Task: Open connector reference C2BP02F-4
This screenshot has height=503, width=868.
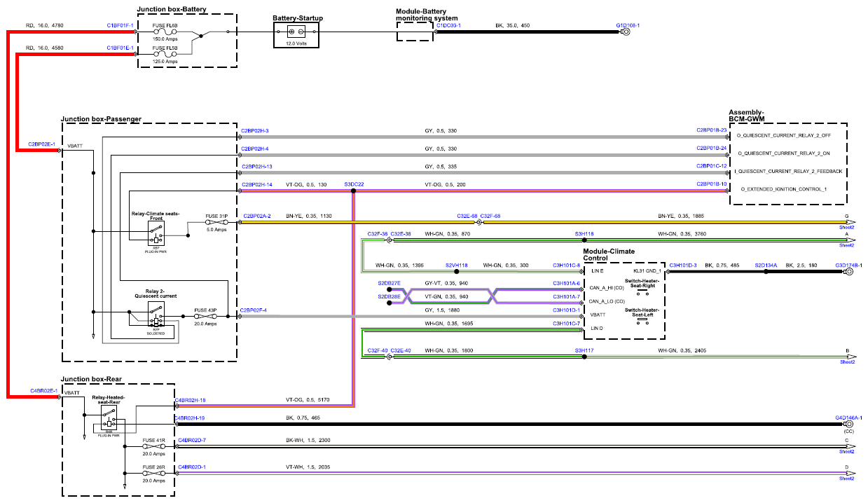Action: click(x=253, y=310)
